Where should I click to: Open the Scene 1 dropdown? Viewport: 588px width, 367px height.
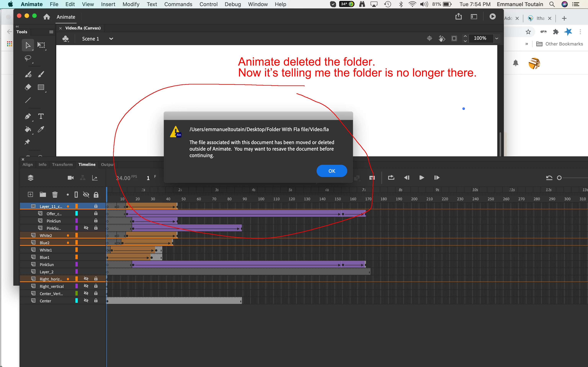pyautogui.click(x=111, y=39)
